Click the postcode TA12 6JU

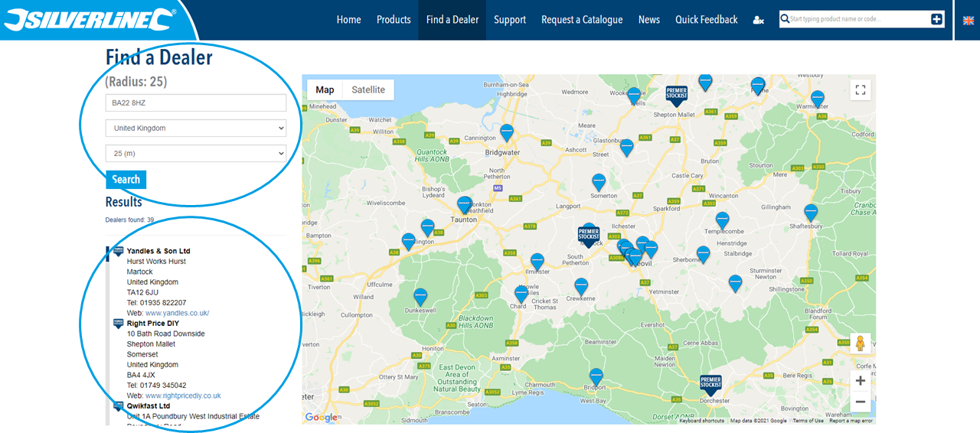pos(142,292)
